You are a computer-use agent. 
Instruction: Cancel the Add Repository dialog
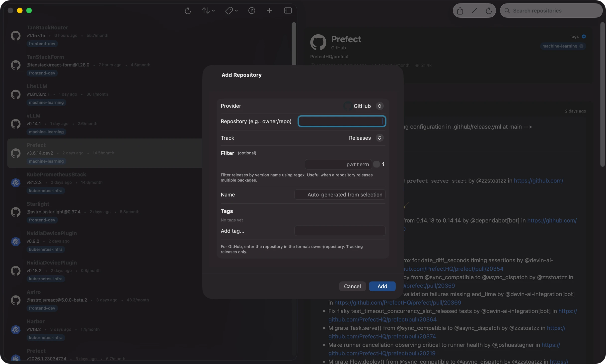pyautogui.click(x=352, y=286)
